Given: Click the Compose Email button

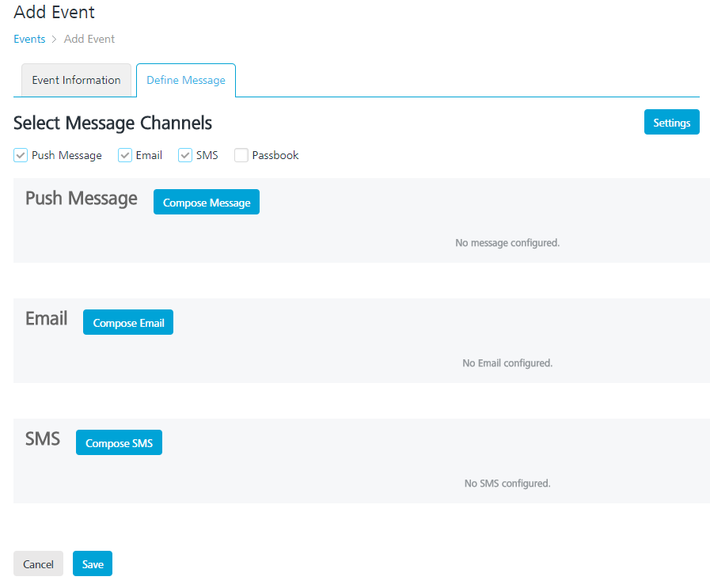Looking at the screenshot, I should 128,323.
